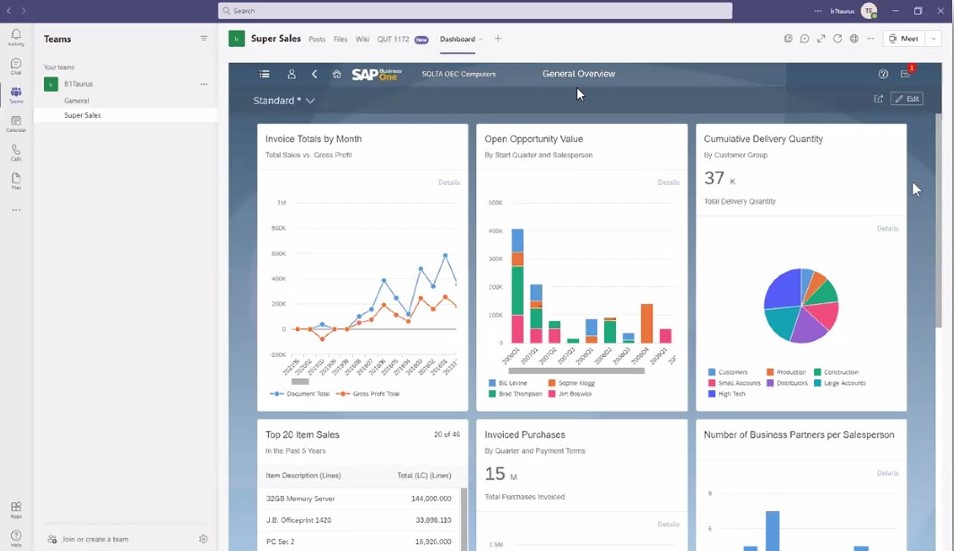Open Calendar in the Teams sidebar
Screen dimensions: 954x551
16,124
